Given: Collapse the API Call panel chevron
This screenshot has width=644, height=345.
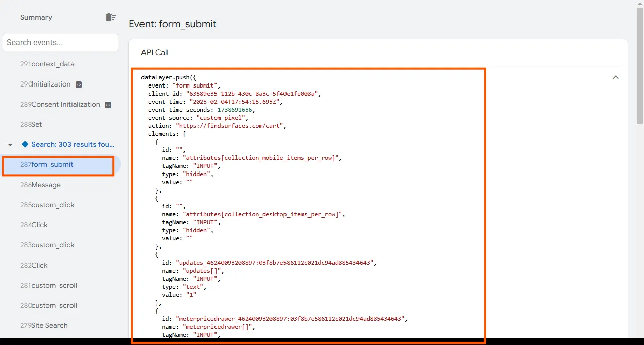Looking at the screenshot, I should (x=615, y=77).
